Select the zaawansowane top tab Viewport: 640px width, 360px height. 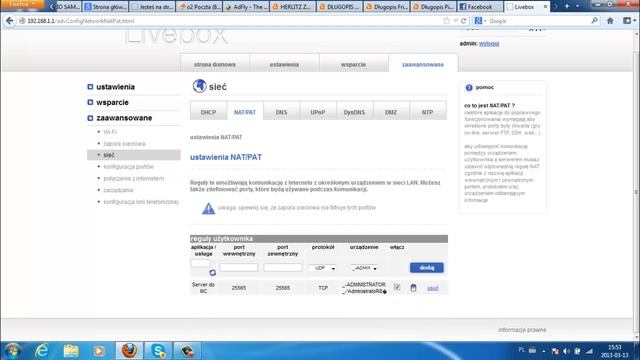point(423,64)
